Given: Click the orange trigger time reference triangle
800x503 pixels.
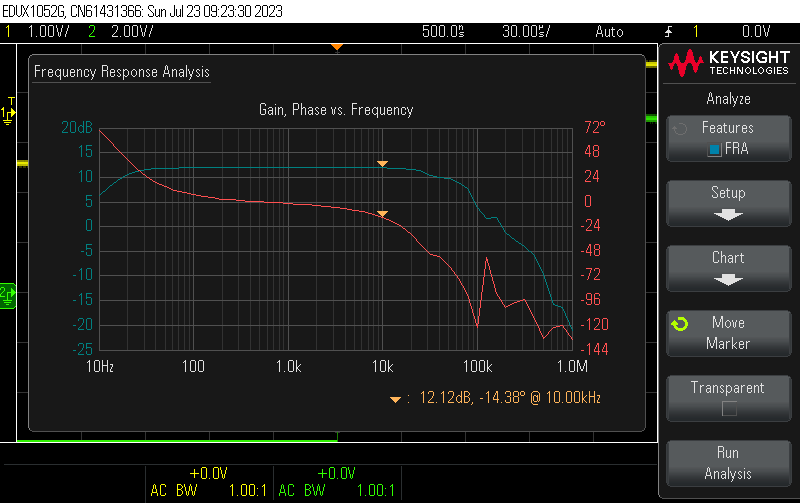Looking at the screenshot, I should (337, 47).
